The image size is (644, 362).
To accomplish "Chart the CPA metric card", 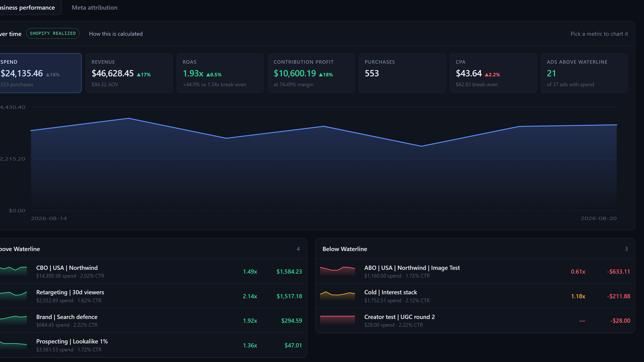I will pos(493,73).
